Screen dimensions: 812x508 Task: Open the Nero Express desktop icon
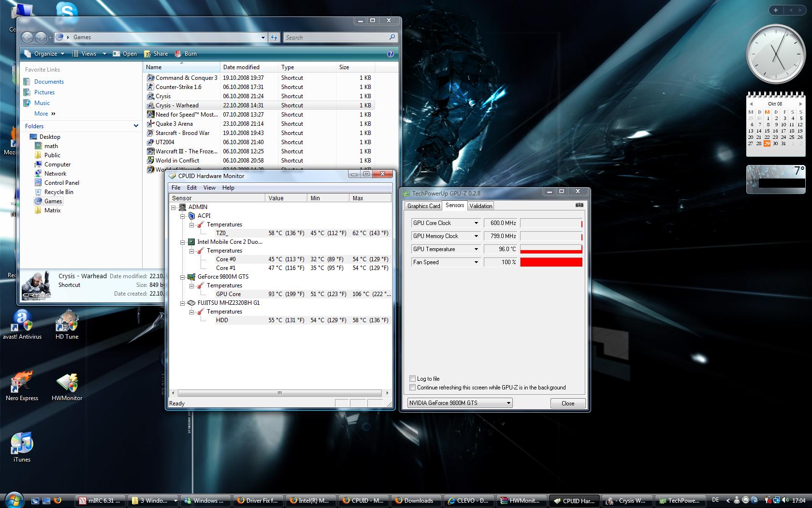click(x=22, y=386)
